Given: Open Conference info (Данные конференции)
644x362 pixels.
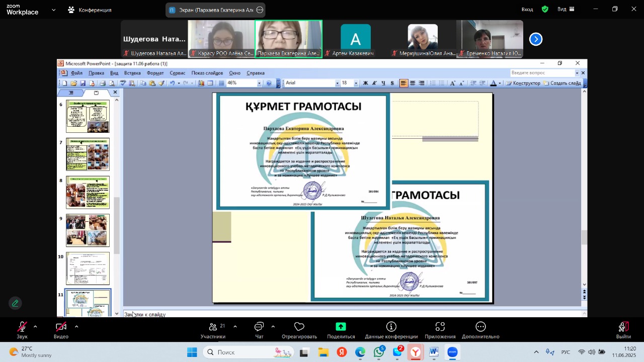Looking at the screenshot, I should point(391,327).
